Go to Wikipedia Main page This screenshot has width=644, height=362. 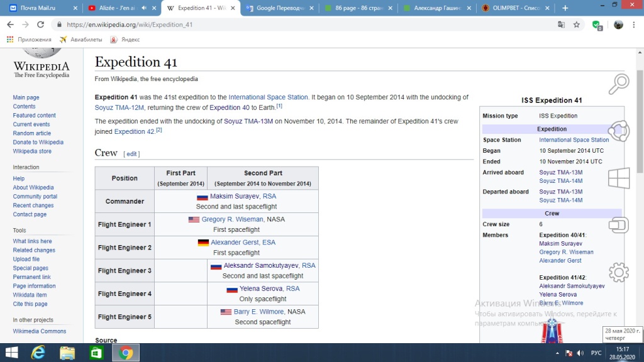pyautogui.click(x=26, y=97)
